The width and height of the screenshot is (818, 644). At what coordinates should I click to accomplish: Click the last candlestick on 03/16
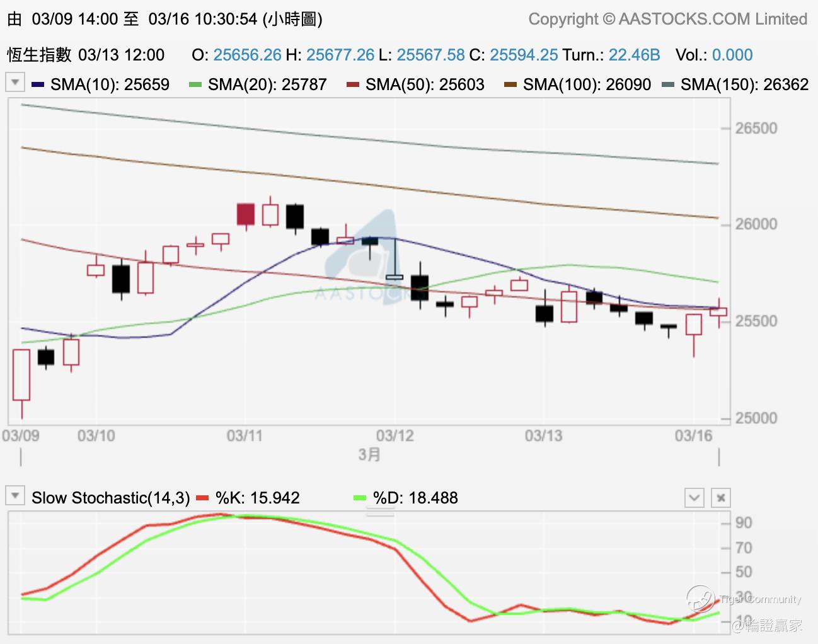(718, 311)
